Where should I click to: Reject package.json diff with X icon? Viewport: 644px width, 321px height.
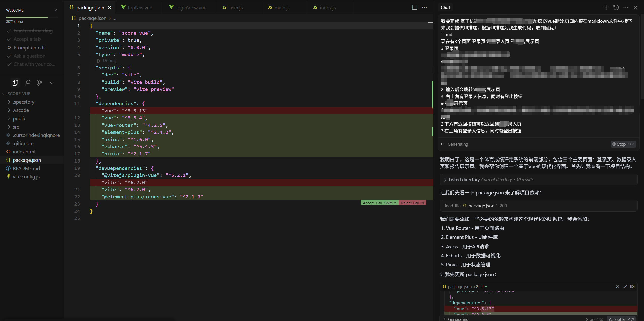coord(617,287)
